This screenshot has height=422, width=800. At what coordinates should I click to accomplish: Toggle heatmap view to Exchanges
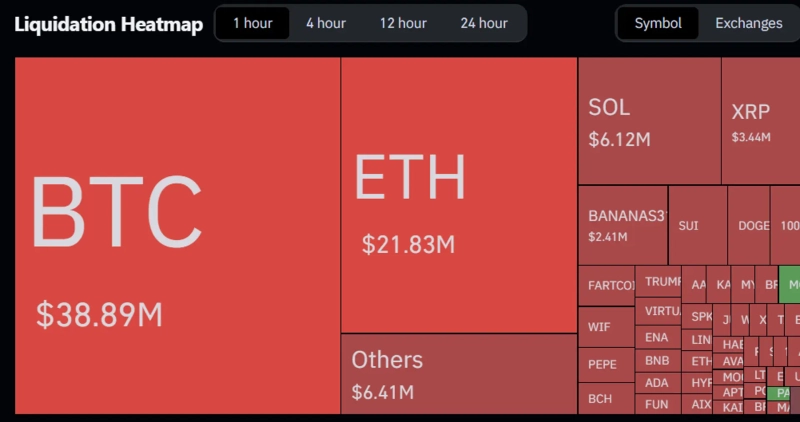tap(748, 23)
